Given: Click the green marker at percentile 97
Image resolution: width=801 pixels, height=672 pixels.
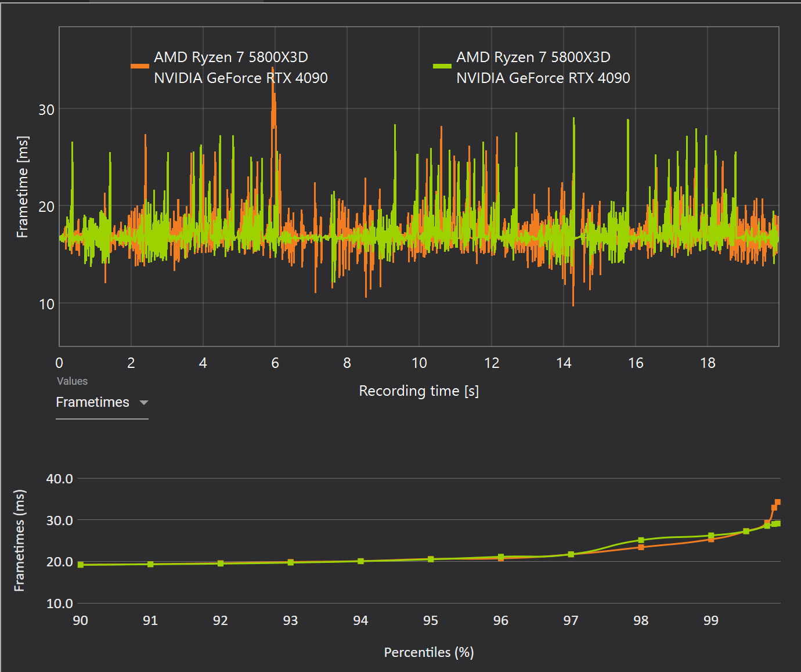Looking at the screenshot, I should click(x=571, y=554).
